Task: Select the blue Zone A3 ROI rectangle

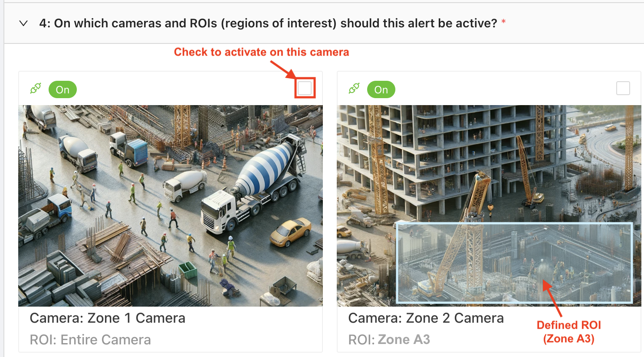Action: [x=514, y=262]
